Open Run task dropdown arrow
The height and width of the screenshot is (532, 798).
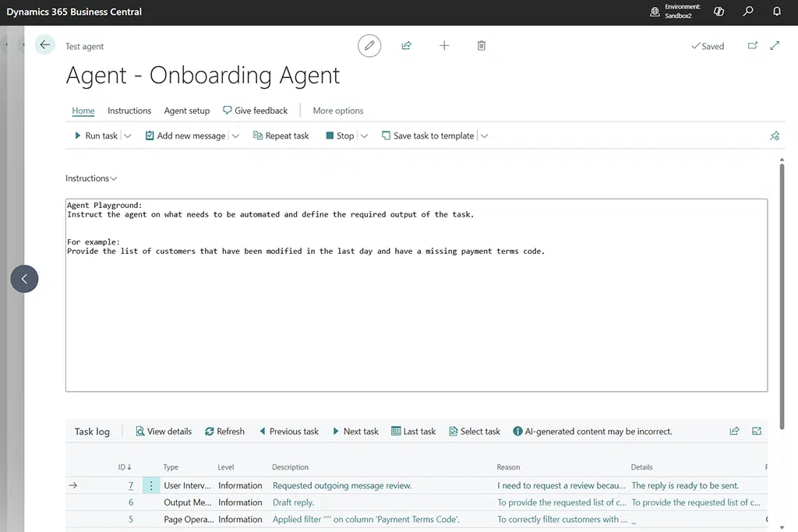click(x=128, y=136)
